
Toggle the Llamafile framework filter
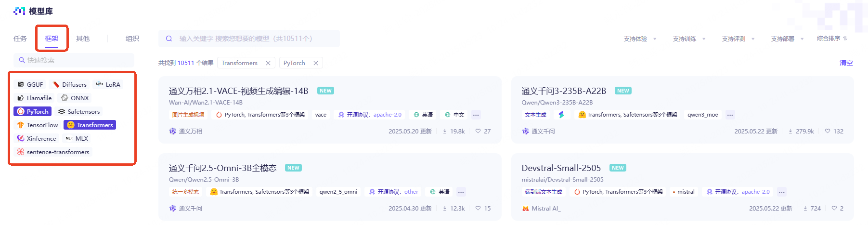[x=35, y=98]
